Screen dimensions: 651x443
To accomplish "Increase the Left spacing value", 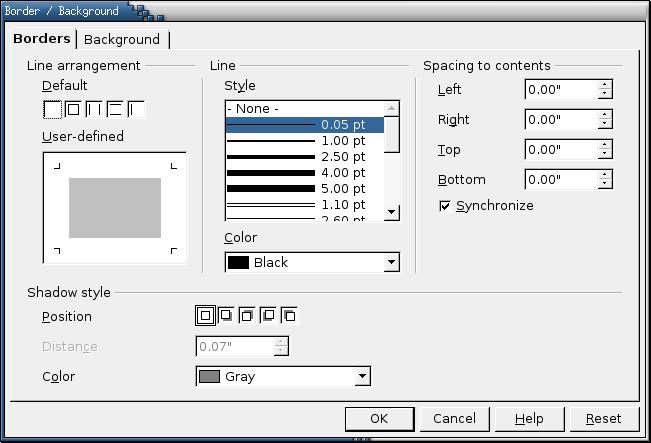I will 605,85.
